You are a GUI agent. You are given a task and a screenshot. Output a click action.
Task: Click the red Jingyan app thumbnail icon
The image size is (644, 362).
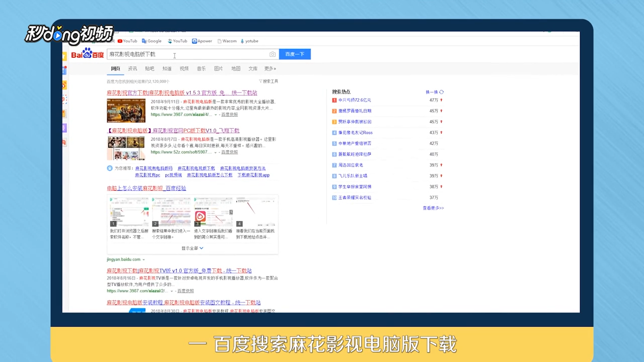(200, 217)
